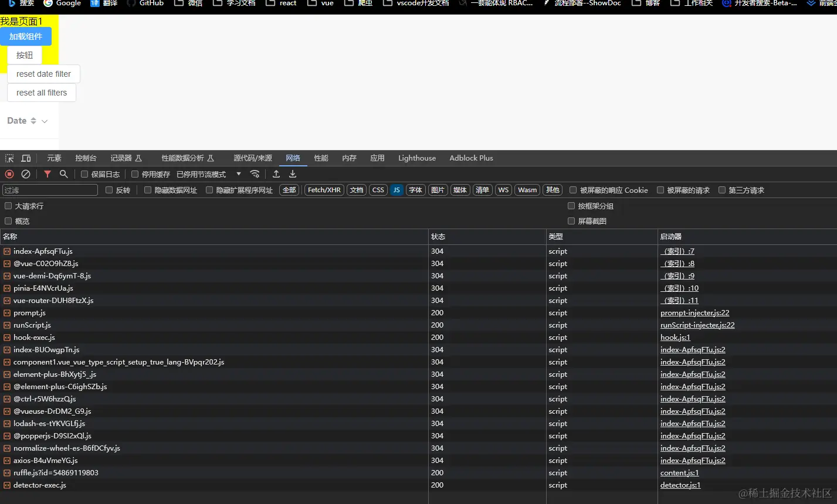Select Wasm type filter
Image resolution: width=837 pixels, height=504 pixels.
[527, 190]
